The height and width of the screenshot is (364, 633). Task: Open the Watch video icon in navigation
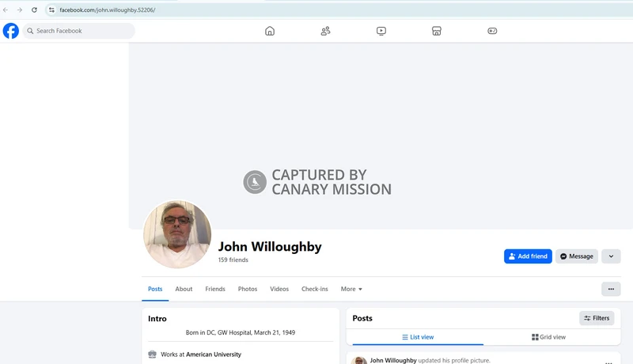[x=381, y=31]
